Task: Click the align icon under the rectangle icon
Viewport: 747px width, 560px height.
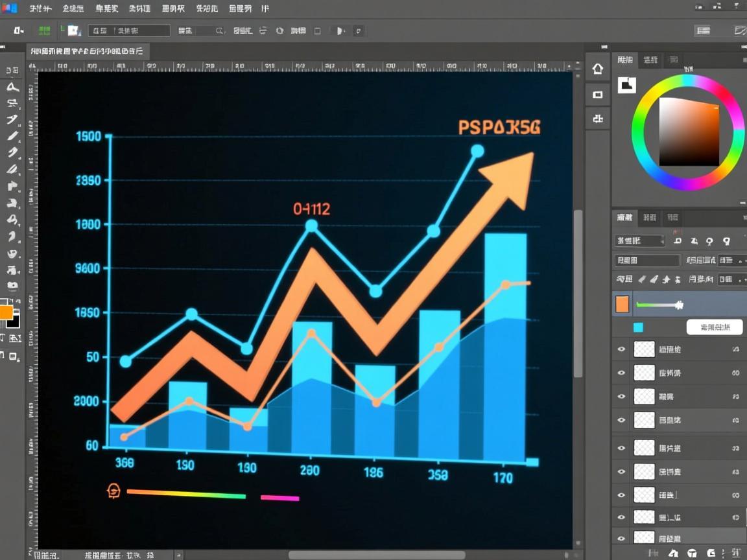Action: pyautogui.click(x=597, y=119)
